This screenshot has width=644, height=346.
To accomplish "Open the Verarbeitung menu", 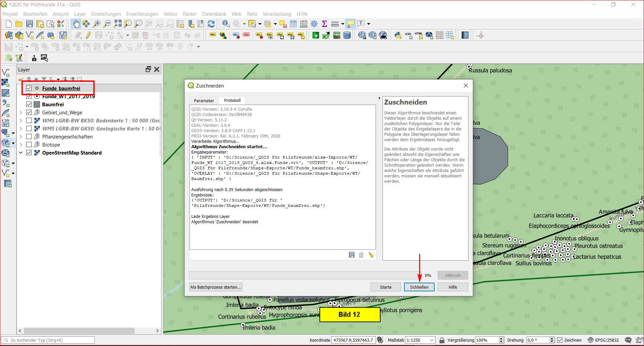I will point(277,14).
